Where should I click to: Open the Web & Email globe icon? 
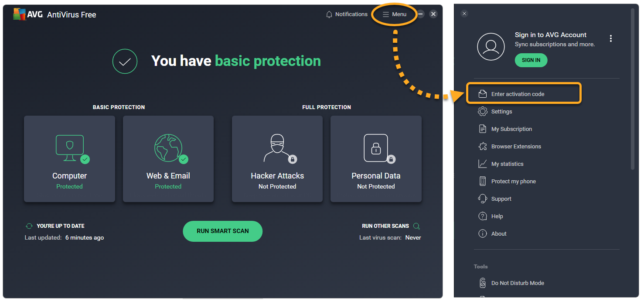(x=168, y=148)
